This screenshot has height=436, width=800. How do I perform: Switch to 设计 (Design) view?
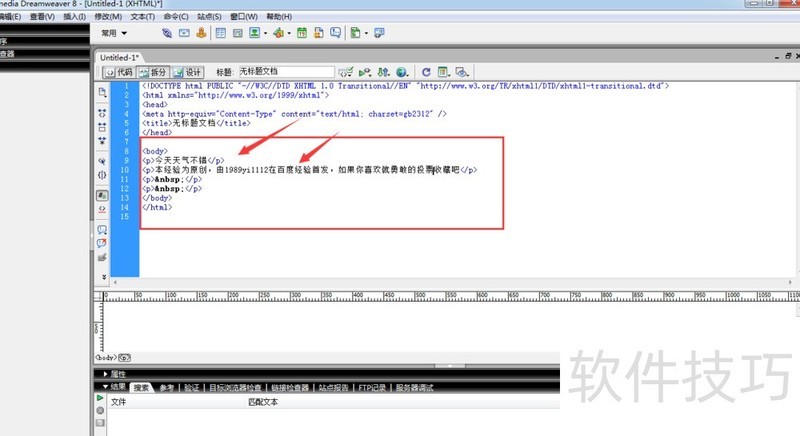[x=187, y=72]
